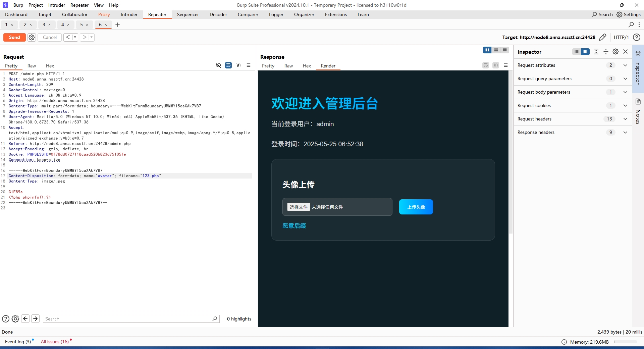Add a new Repeater tab
644x349 pixels.
pyautogui.click(x=117, y=24)
